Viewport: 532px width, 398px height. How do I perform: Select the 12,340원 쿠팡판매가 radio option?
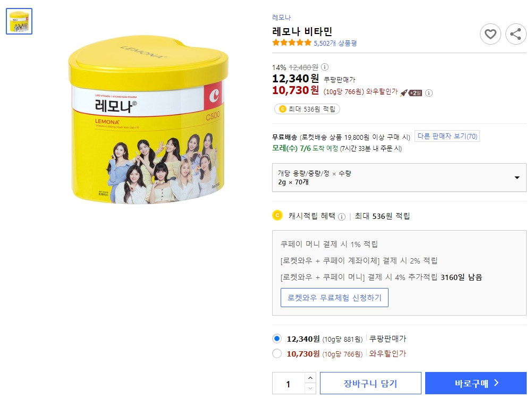click(x=277, y=338)
